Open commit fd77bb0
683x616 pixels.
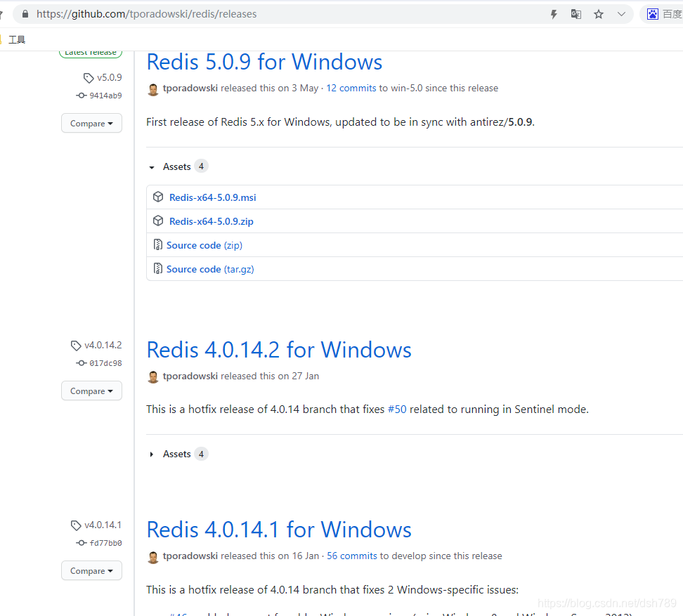[x=105, y=543]
